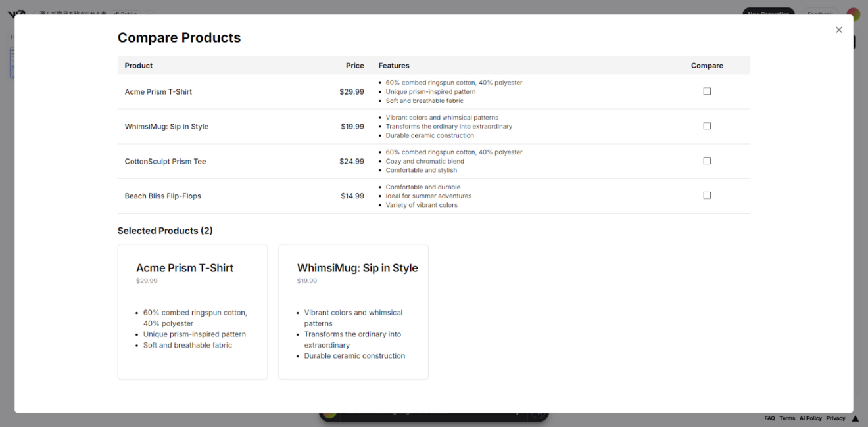This screenshot has width=868, height=427.
Task: Select Beach Bliss Flip-Flops compare checkbox
Action: coord(707,196)
